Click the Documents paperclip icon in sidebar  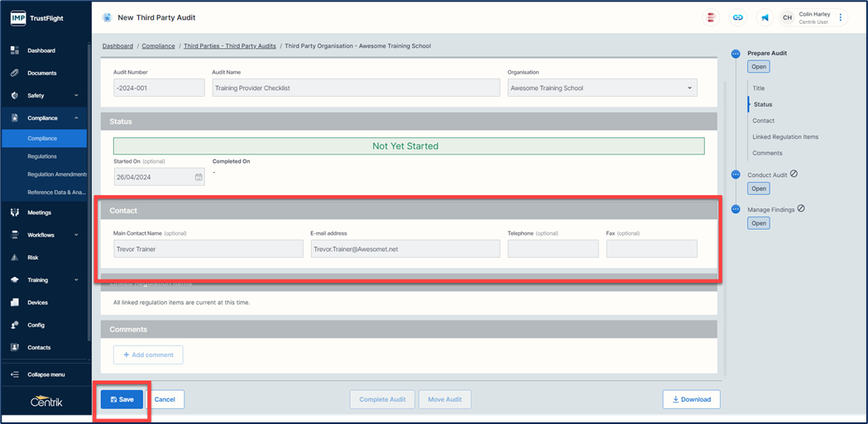click(15, 73)
